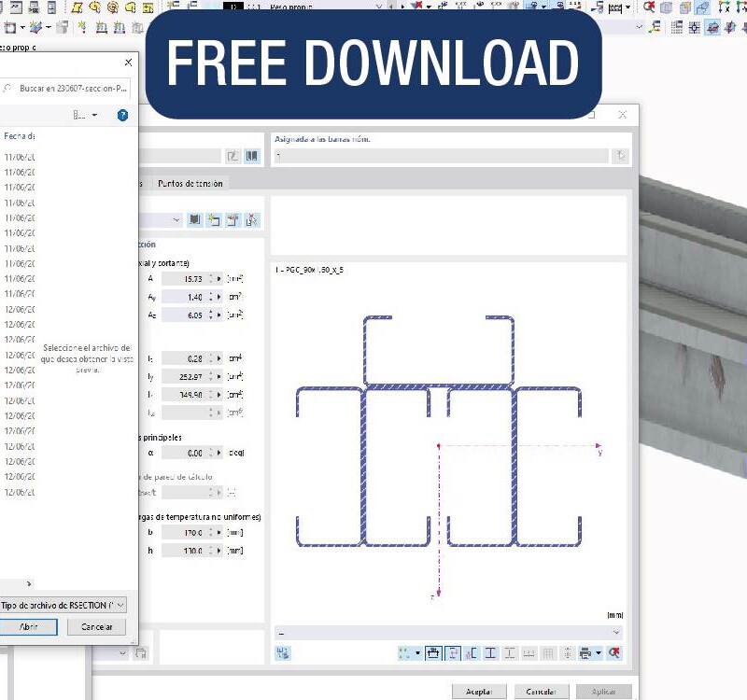Open the material library icon beside the dropdown

tap(195, 220)
